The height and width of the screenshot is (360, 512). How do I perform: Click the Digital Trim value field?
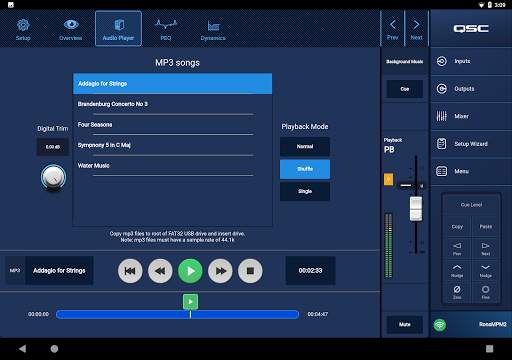tap(53, 147)
